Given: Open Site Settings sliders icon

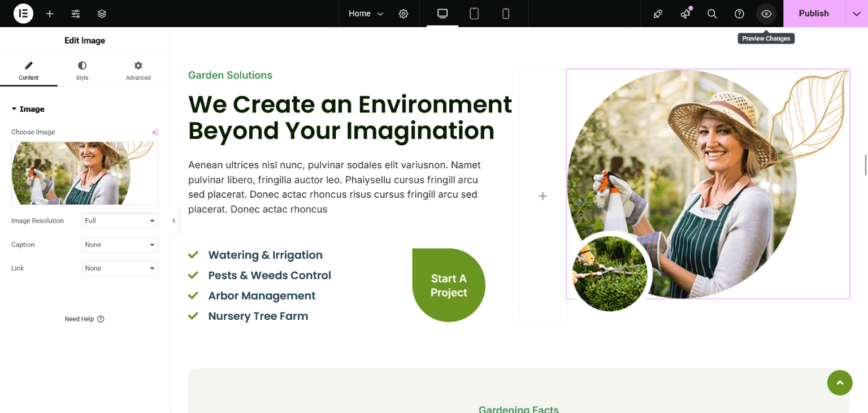Looking at the screenshot, I should pyautogui.click(x=76, y=14).
